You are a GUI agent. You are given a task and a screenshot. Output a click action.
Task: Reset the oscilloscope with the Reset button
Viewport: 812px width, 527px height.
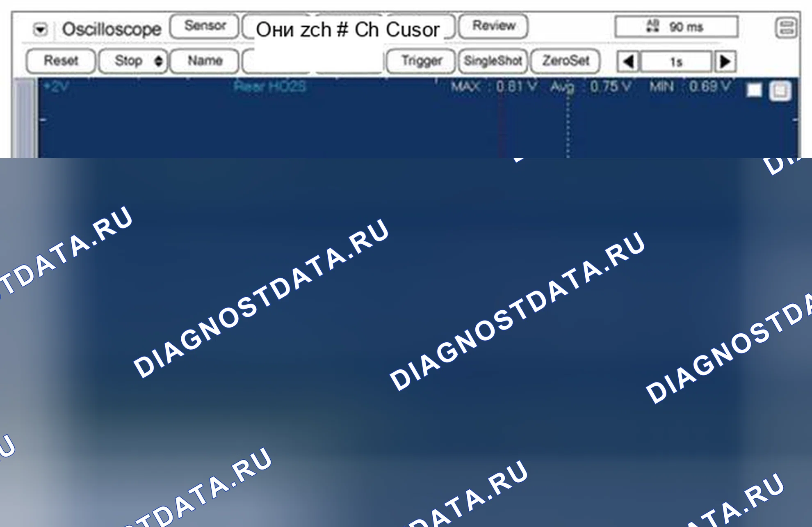[x=61, y=61]
